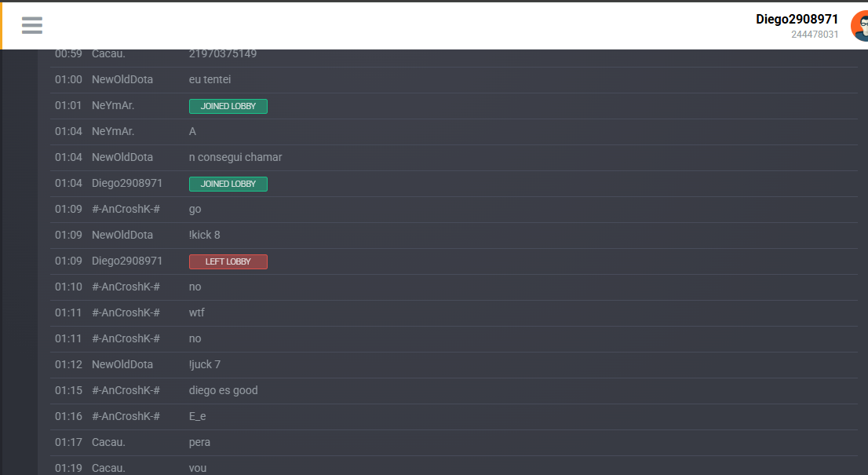The width and height of the screenshot is (868, 475).
Task: Click the "no" message at second 01:11 row
Action: [195, 339]
